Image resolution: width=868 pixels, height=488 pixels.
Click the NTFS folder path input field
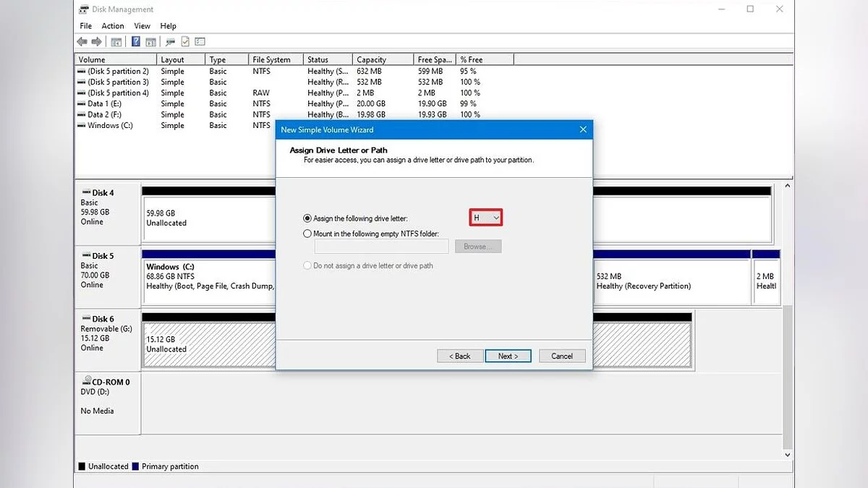[382, 247]
